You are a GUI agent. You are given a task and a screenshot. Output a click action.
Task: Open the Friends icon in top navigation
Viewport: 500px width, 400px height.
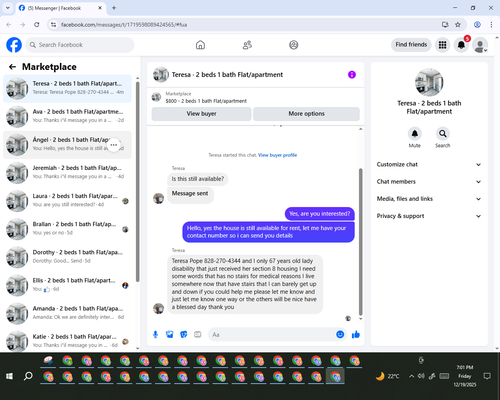pyautogui.click(x=247, y=45)
